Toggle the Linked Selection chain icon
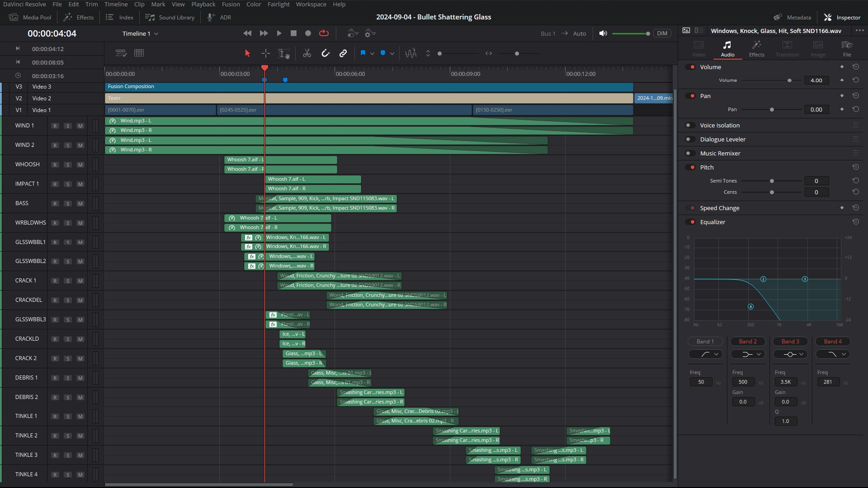Viewport: 868px width, 488px height. point(343,53)
